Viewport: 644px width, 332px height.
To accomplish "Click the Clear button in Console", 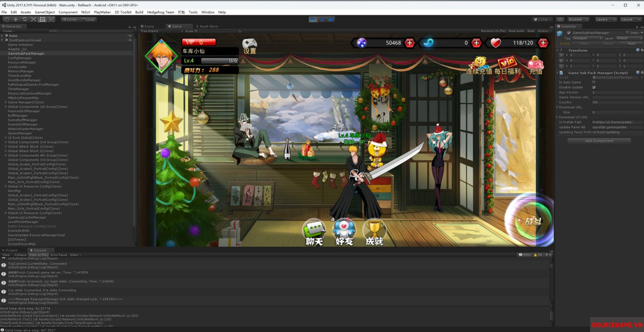I will click(x=6, y=255).
